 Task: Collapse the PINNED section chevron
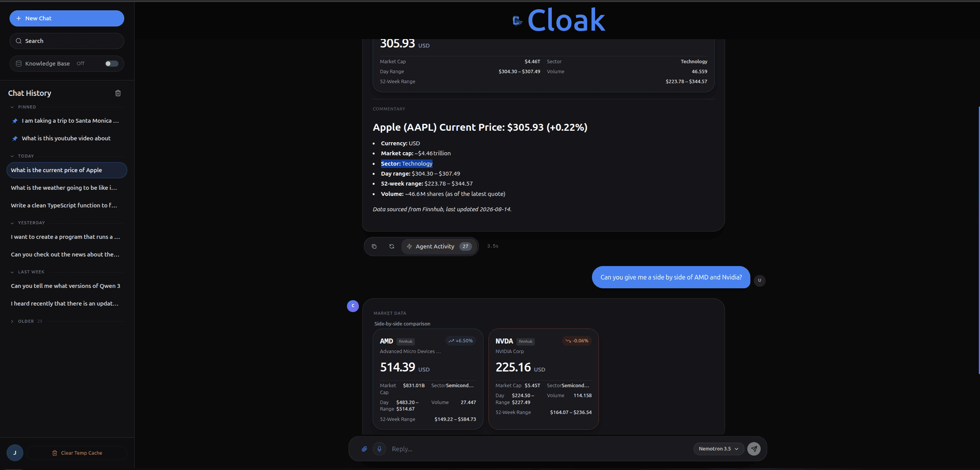(12, 107)
